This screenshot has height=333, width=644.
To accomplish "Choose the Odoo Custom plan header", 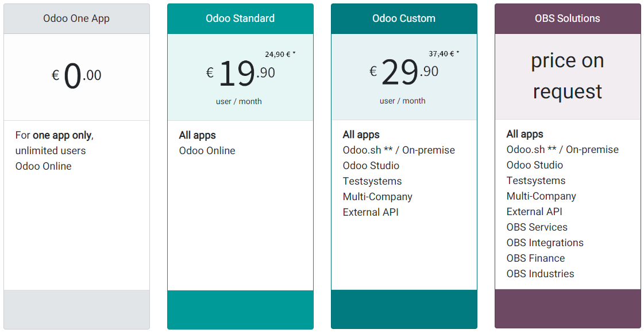I will pyautogui.click(x=404, y=18).
